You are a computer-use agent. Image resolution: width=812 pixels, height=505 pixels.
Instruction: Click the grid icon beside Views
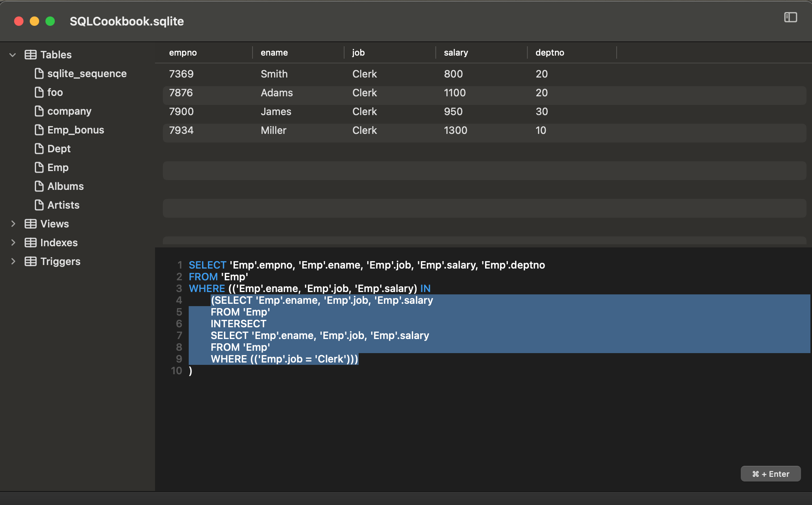30,224
